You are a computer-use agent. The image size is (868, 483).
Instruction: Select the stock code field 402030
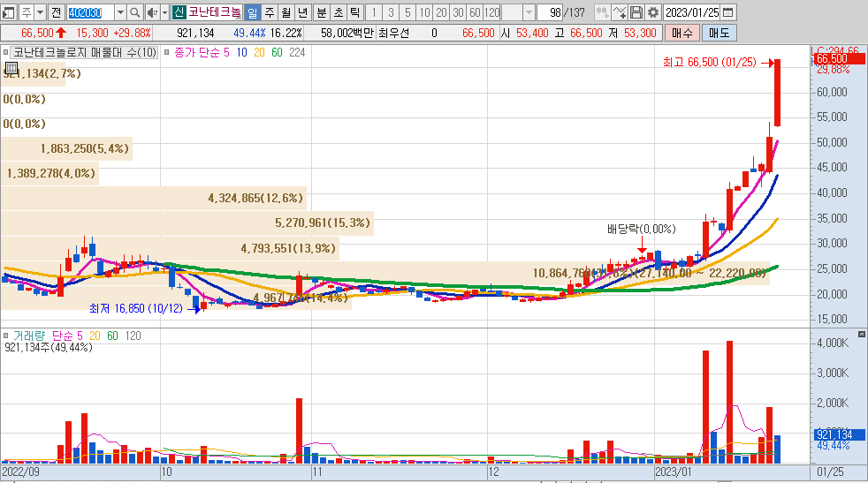click(x=90, y=12)
